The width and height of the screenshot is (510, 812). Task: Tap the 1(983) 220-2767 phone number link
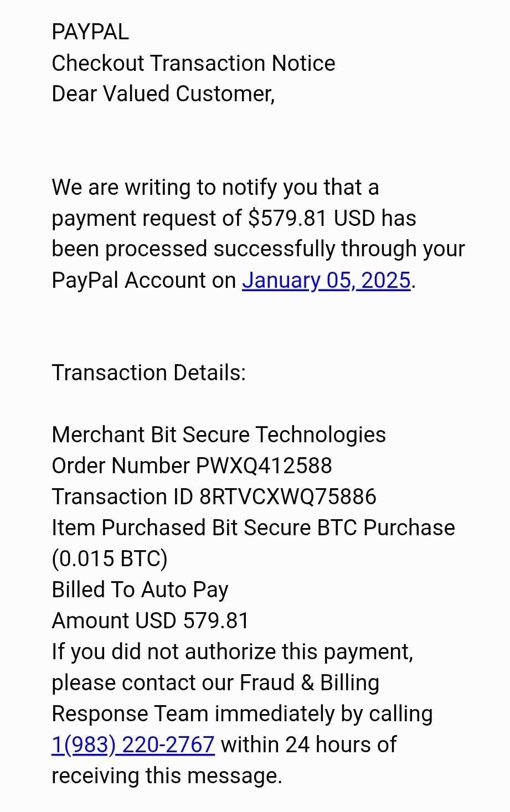pos(133,745)
